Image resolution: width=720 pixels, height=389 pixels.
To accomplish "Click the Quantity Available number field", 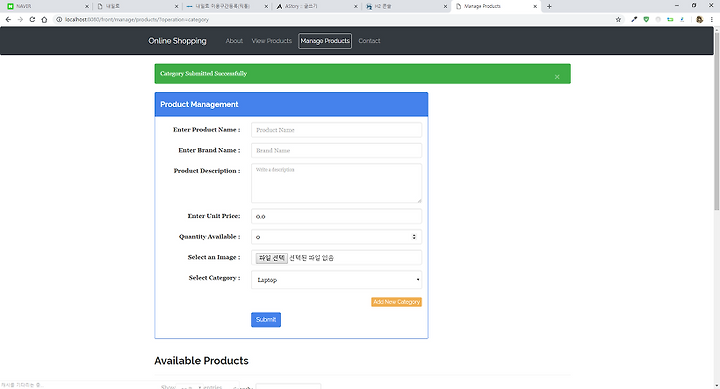I will point(336,237).
